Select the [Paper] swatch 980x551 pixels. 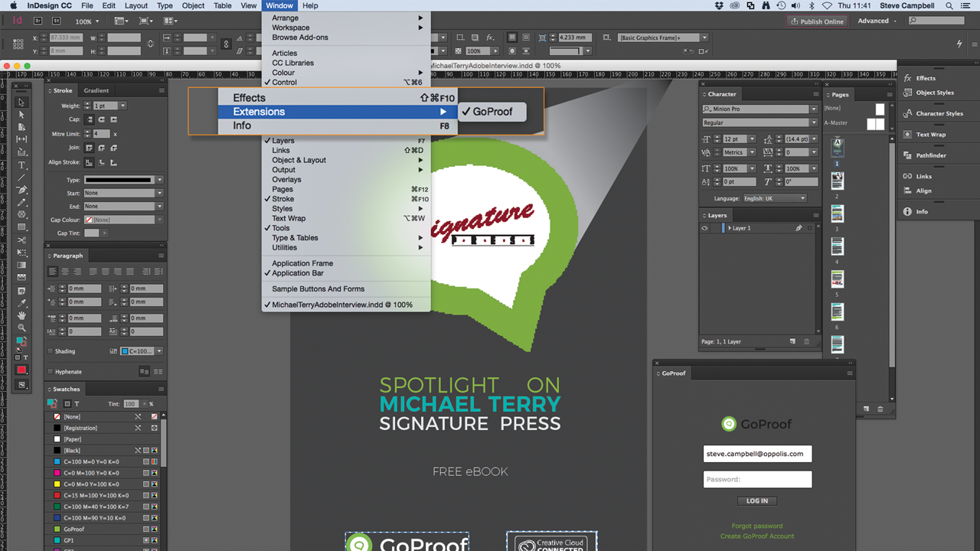(103, 439)
